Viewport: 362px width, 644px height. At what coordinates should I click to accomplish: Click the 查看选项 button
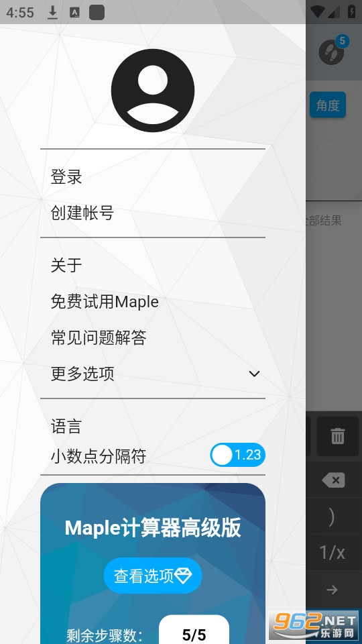153,576
